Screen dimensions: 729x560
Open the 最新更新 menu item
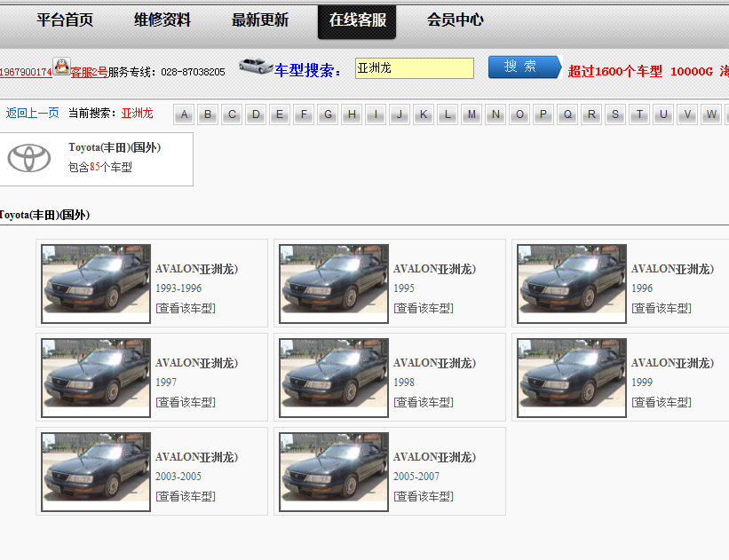tap(260, 20)
